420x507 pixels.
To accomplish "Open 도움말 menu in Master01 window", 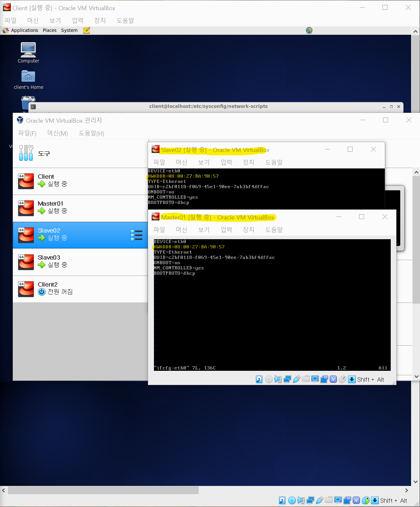I will click(274, 230).
